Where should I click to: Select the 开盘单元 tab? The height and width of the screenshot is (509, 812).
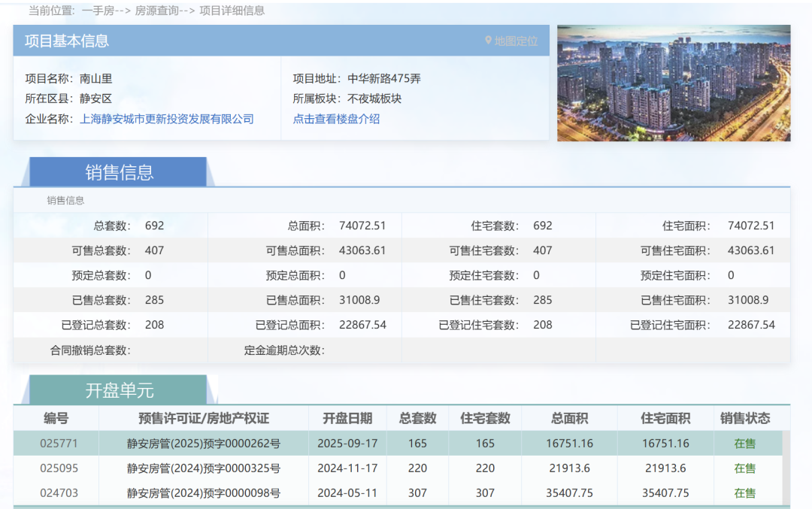click(x=119, y=390)
